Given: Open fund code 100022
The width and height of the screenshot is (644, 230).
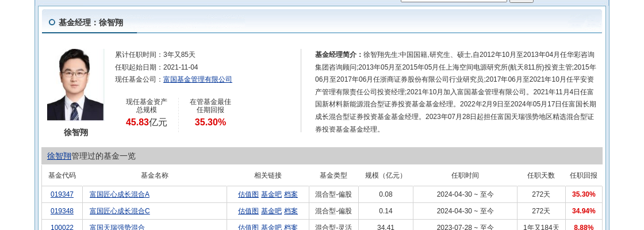Looking at the screenshot, I should [x=62, y=227].
